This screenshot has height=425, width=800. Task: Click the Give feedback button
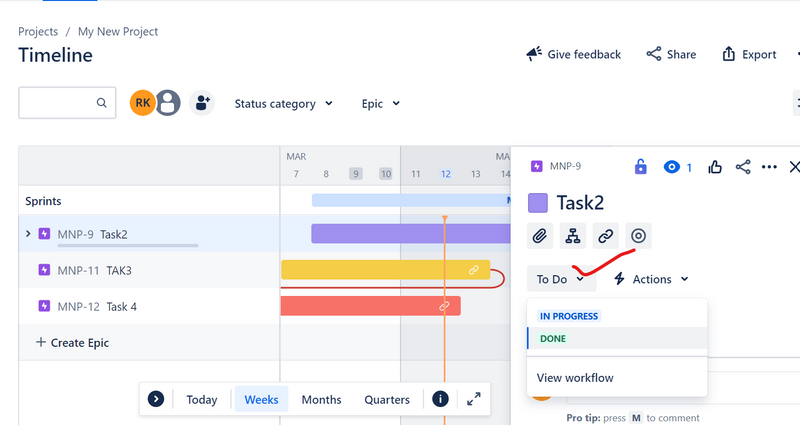(573, 54)
